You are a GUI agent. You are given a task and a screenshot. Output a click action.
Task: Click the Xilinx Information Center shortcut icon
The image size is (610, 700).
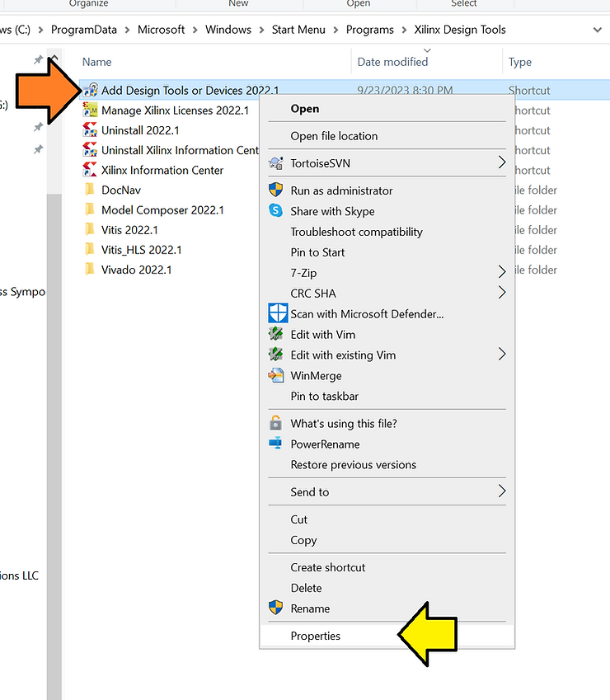(x=91, y=170)
